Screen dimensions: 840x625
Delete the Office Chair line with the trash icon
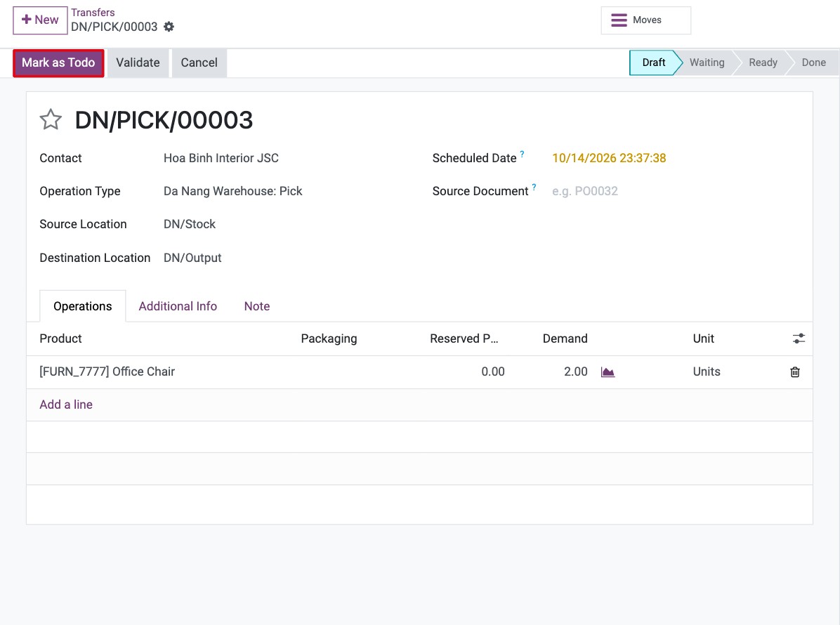pyautogui.click(x=795, y=371)
